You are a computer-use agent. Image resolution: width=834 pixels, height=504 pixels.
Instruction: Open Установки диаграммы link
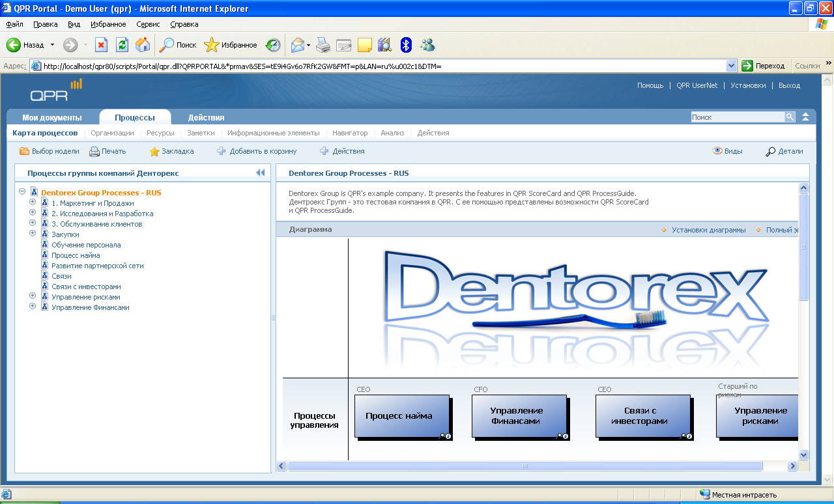click(709, 230)
